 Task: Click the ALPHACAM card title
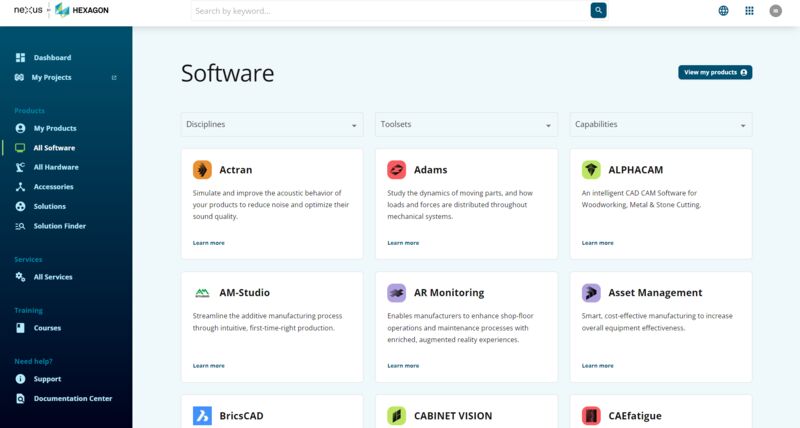pos(635,170)
